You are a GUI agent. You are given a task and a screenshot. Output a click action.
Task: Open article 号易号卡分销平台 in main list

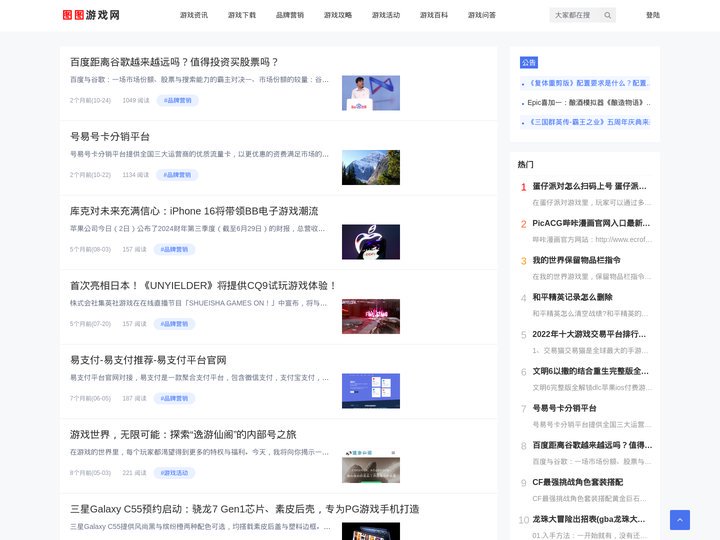point(110,136)
